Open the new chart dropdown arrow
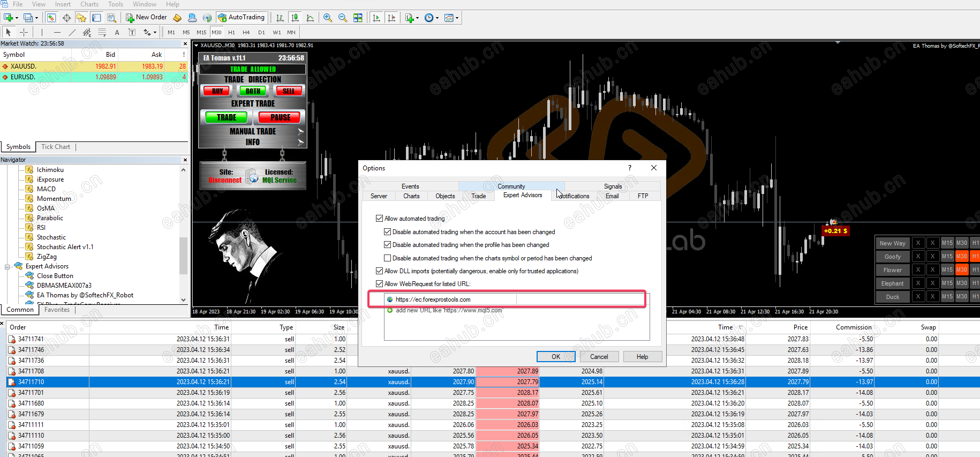The height and width of the screenshot is (457, 980). [x=17, y=18]
